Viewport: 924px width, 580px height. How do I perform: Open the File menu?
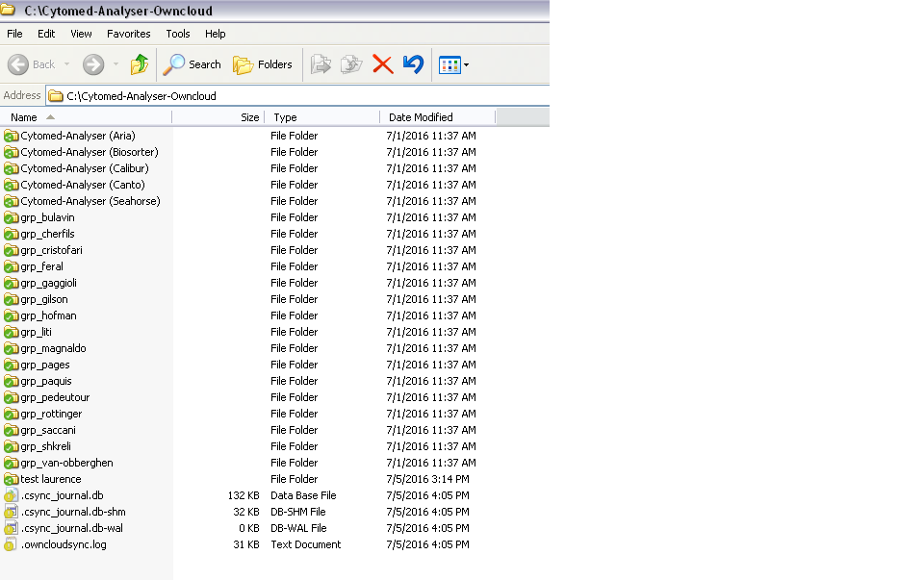tap(14, 34)
